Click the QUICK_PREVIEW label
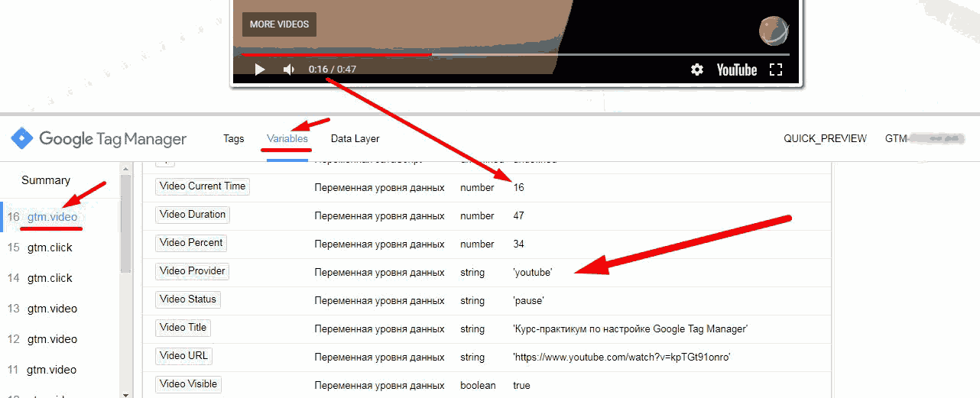The width and height of the screenshot is (980, 398). (825, 139)
